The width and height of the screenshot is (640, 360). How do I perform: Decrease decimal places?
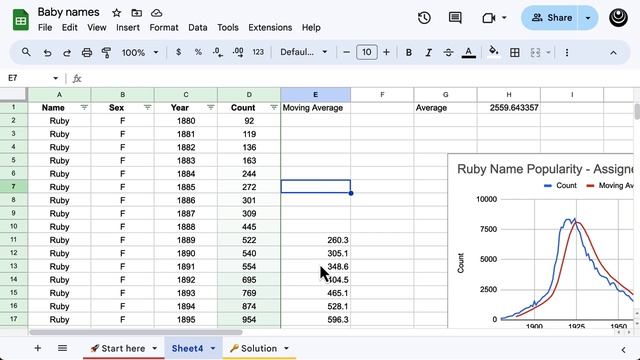tap(218, 52)
